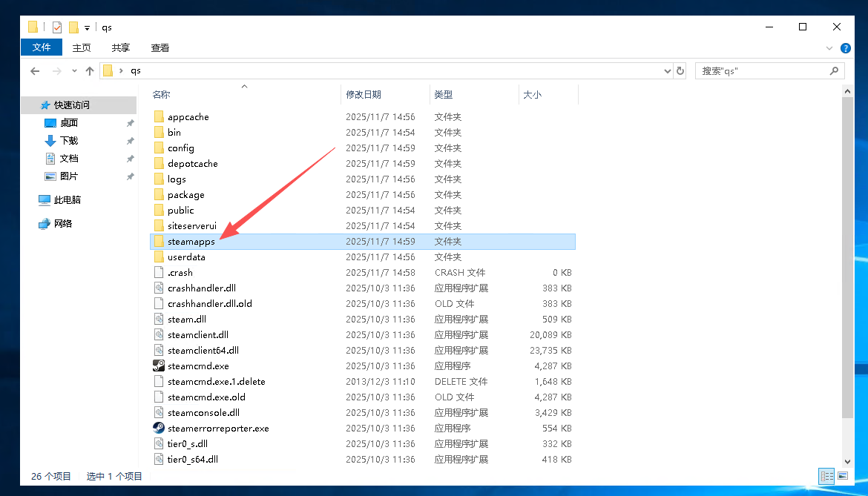Sort by 修改日期 column header
Screen dimensions: 868x496
(x=364, y=95)
